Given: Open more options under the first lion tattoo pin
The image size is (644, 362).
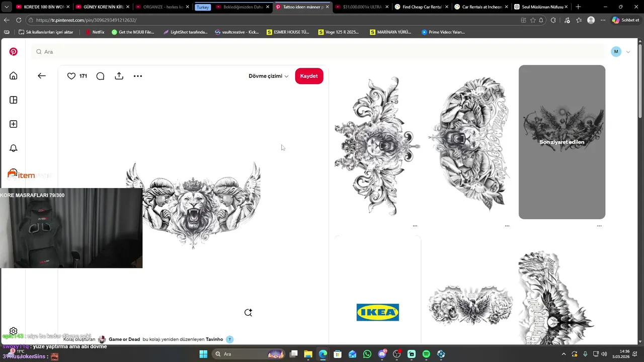Looking at the screenshot, I should 415,226.
